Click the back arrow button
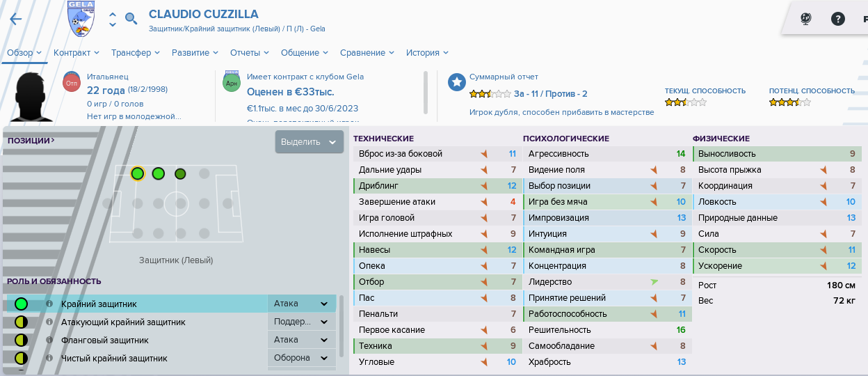Screen dimensions: 868x376 [x=15, y=19]
